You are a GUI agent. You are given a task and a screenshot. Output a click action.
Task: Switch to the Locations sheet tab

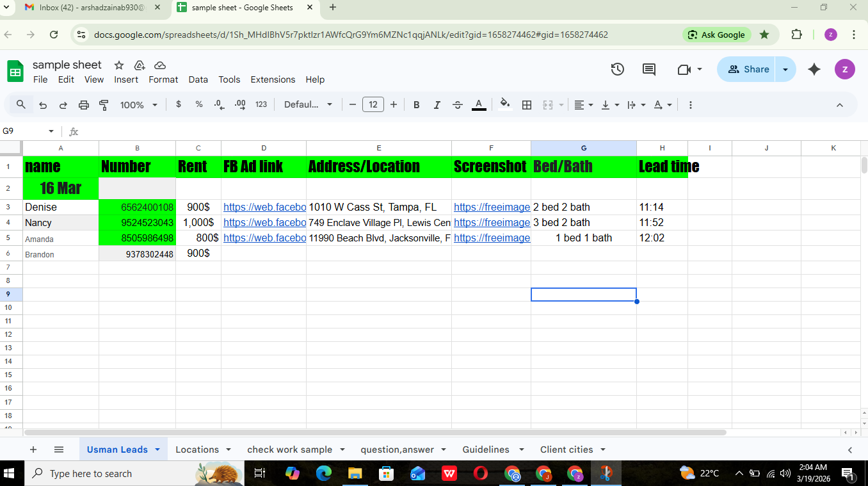pyautogui.click(x=197, y=450)
